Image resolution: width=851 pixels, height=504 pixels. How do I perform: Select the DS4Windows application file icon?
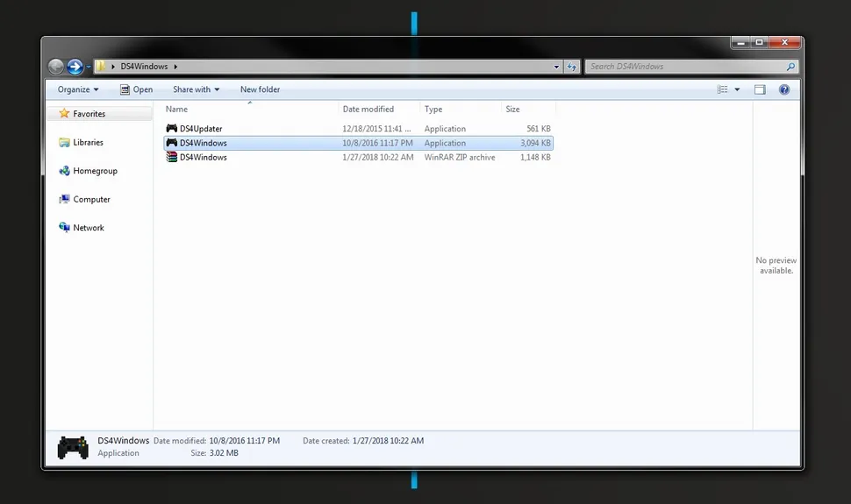click(x=171, y=143)
